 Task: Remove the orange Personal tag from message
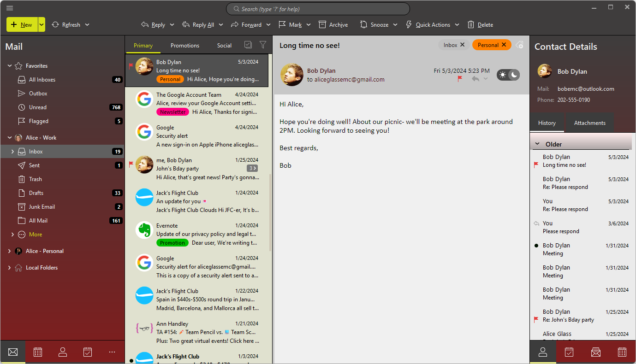[x=504, y=45]
